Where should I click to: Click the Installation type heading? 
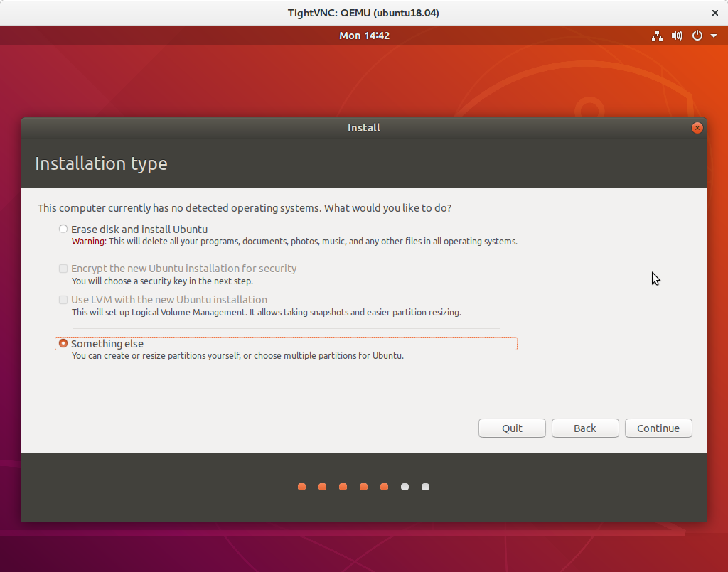pos(101,163)
